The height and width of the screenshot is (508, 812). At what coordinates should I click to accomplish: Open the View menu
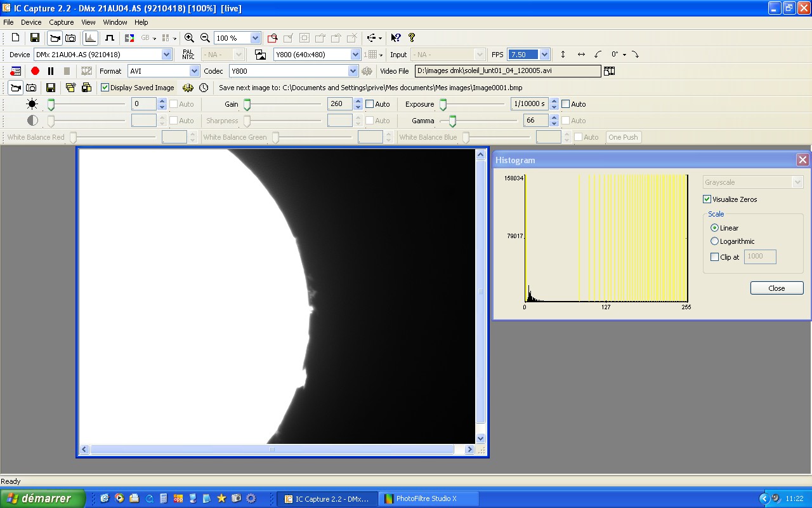[x=88, y=22]
